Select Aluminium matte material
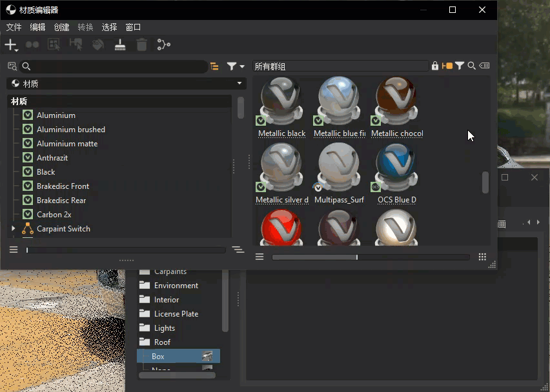Viewport: 550px width, 392px height. click(67, 144)
